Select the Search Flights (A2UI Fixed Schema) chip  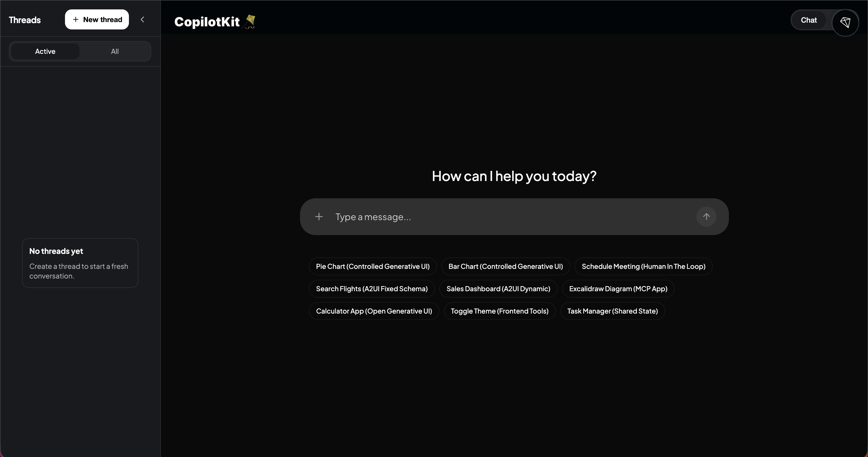(x=372, y=289)
